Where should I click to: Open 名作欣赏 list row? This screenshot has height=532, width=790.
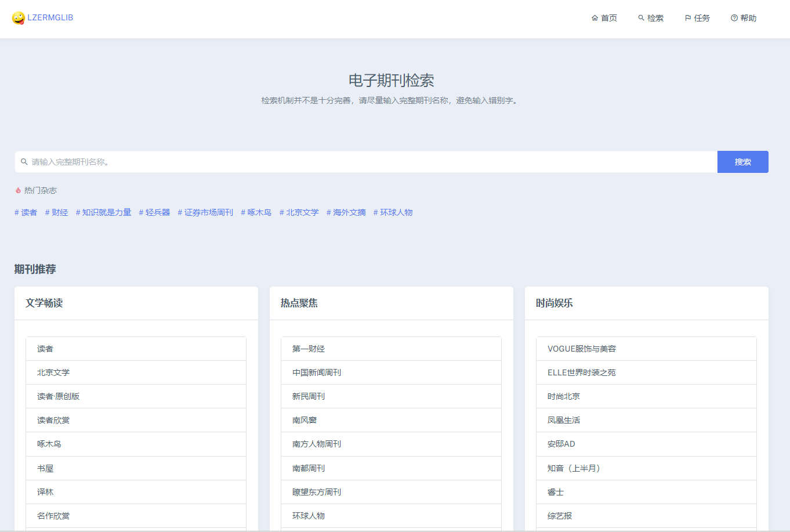click(x=136, y=516)
